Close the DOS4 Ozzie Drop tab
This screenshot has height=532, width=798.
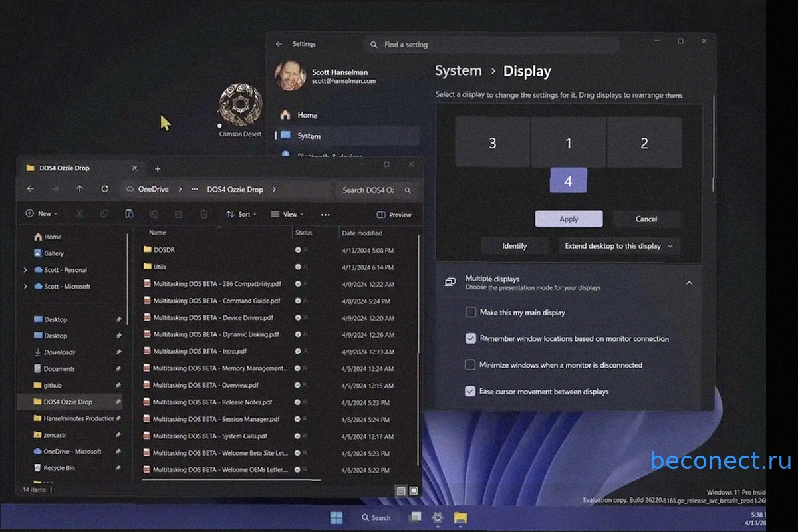135,168
